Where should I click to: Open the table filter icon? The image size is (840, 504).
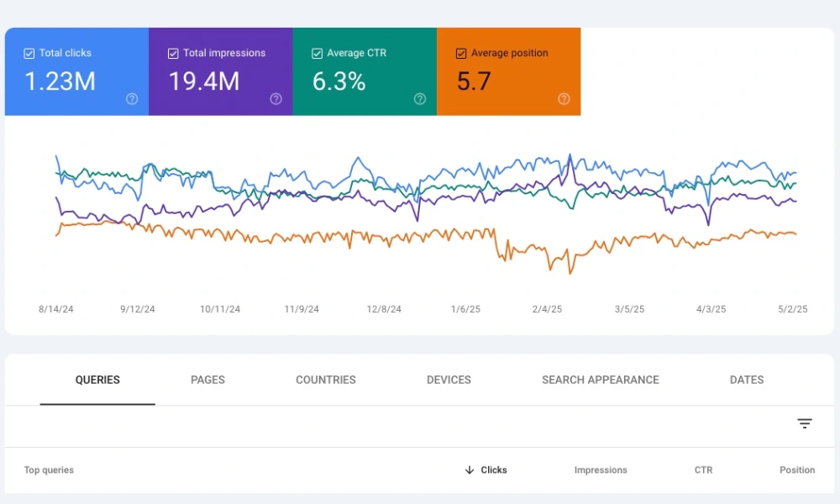click(804, 423)
